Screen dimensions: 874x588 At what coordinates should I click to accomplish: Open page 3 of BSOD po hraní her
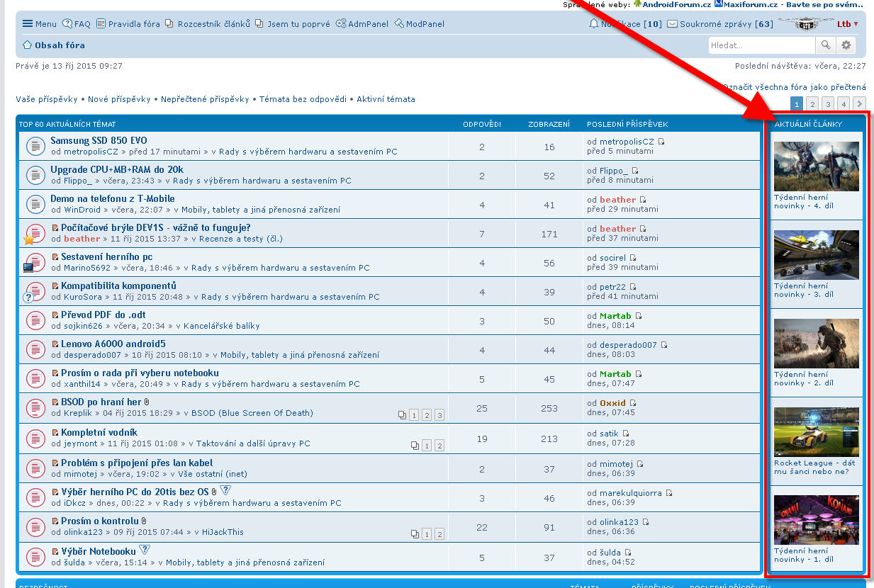click(x=439, y=415)
